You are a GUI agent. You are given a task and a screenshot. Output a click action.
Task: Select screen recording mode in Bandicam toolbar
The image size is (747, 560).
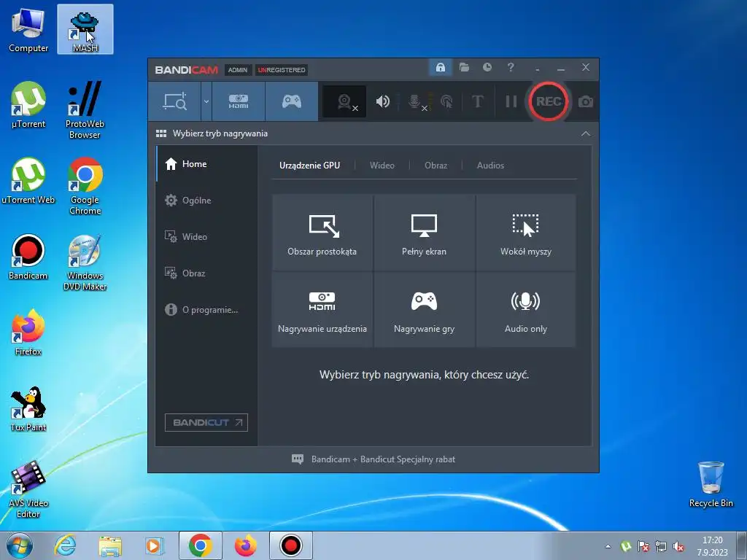(175, 101)
